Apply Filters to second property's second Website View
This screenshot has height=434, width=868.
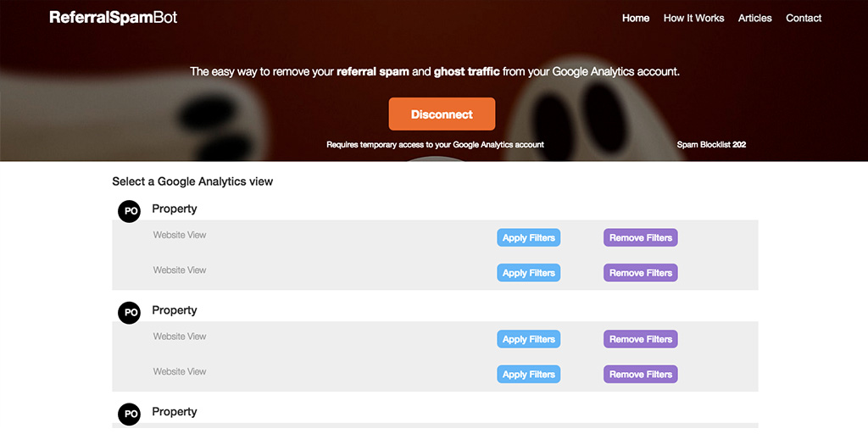point(529,374)
